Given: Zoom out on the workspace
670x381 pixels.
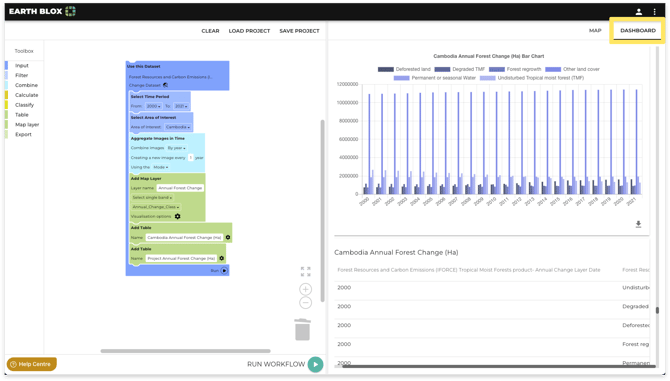Looking at the screenshot, I should point(305,303).
